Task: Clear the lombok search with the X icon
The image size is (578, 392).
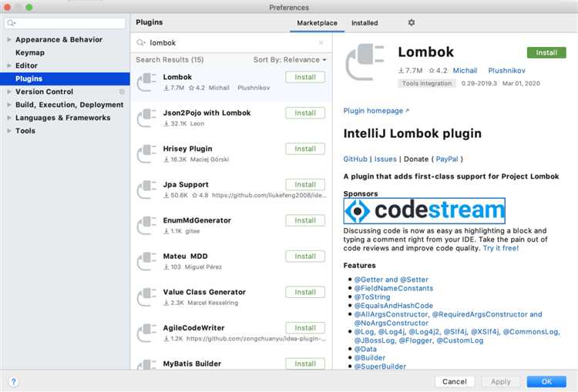Action: click(x=321, y=42)
